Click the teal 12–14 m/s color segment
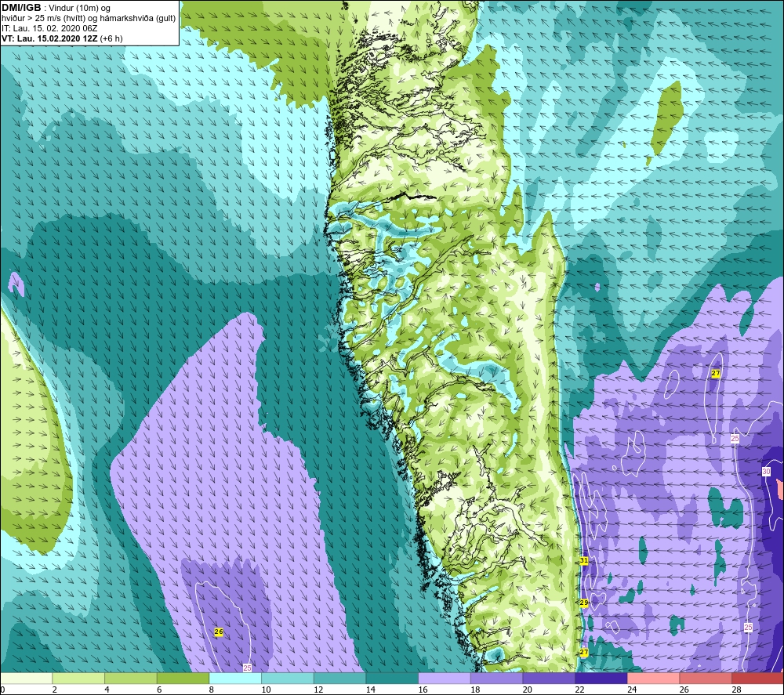The height and width of the screenshot is (695, 784). [x=339, y=679]
